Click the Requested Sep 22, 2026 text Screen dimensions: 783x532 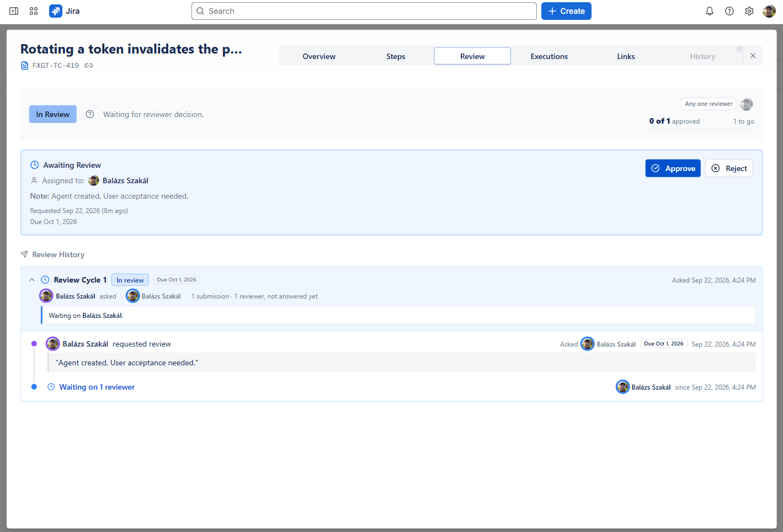pos(79,211)
